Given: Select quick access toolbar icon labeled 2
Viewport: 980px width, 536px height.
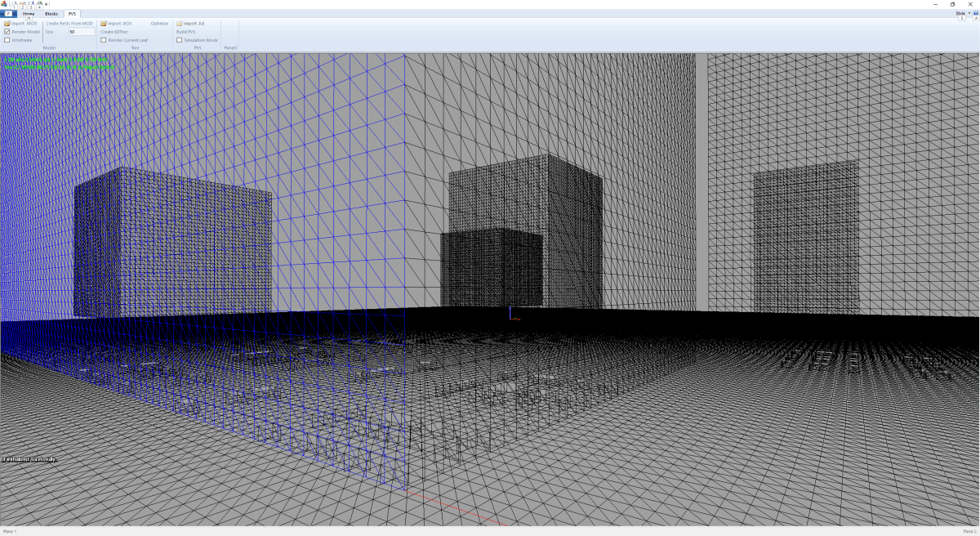Looking at the screenshot, I should pos(23,3).
